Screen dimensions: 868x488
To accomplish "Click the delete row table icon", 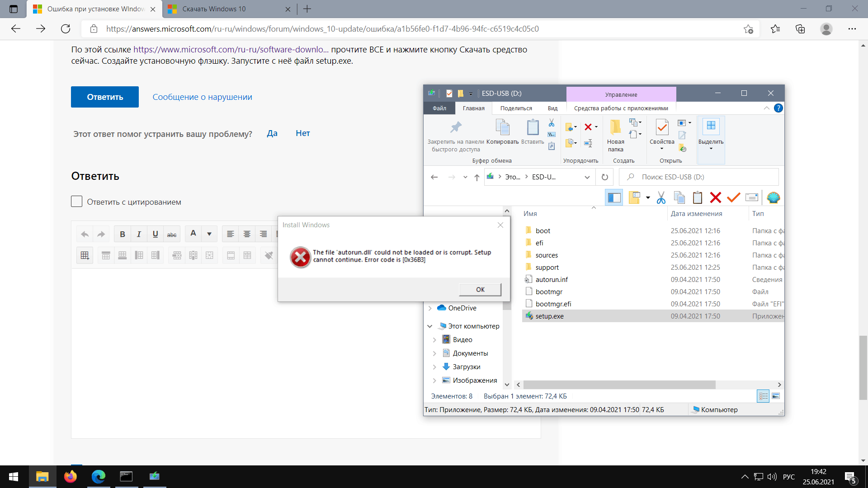I will pos(177,255).
